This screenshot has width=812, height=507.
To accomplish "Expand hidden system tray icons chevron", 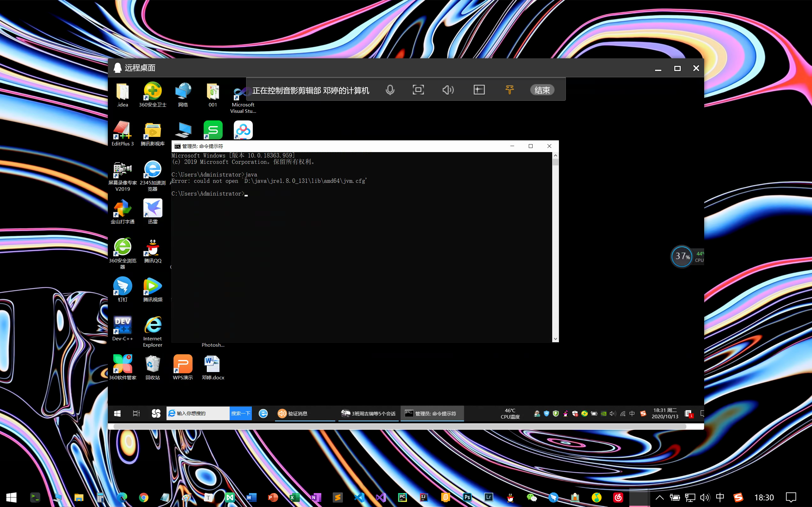I will [659, 497].
